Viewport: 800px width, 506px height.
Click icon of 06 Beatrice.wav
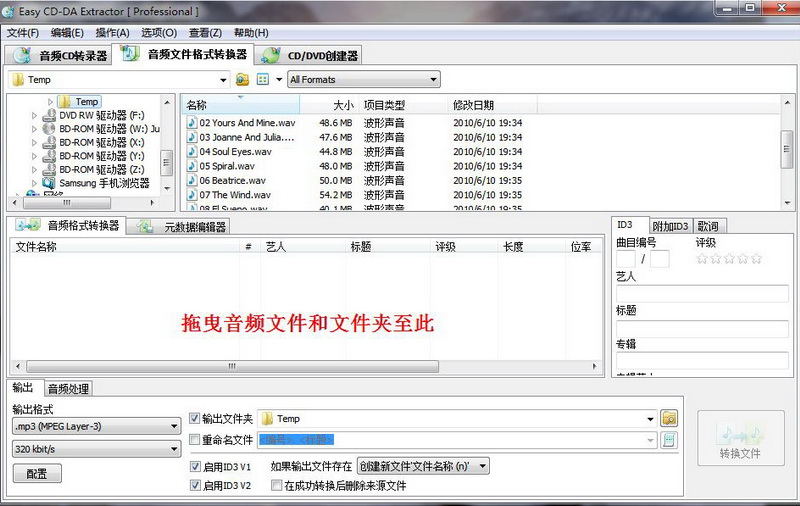click(192, 180)
